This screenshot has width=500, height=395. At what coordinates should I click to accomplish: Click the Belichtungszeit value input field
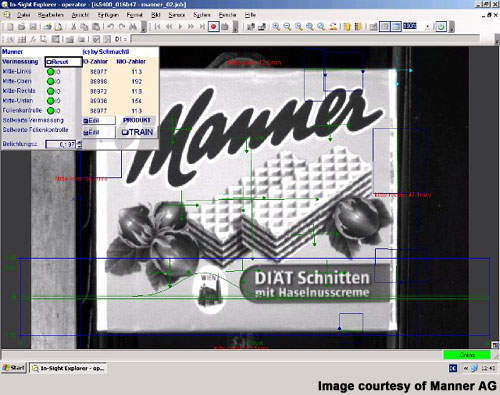[61, 144]
